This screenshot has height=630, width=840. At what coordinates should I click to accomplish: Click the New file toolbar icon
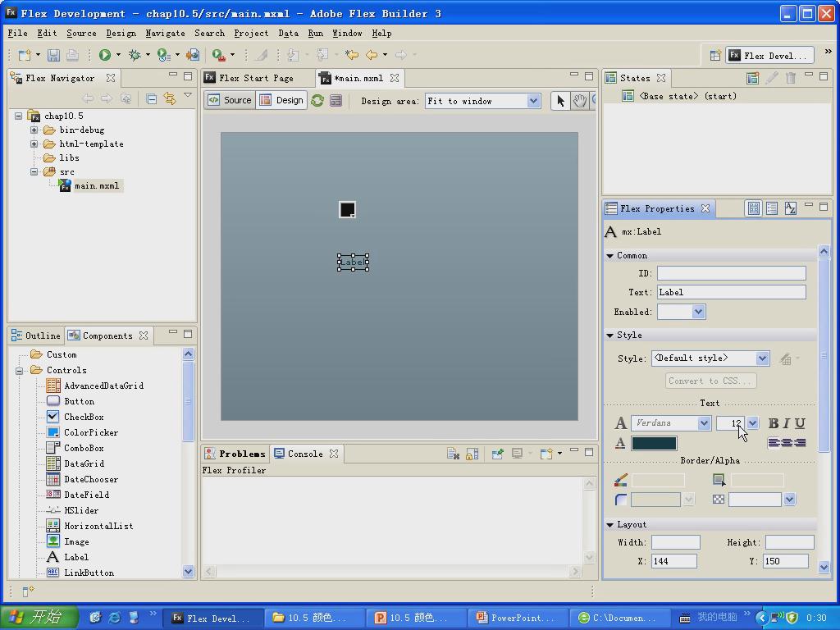pos(25,55)
